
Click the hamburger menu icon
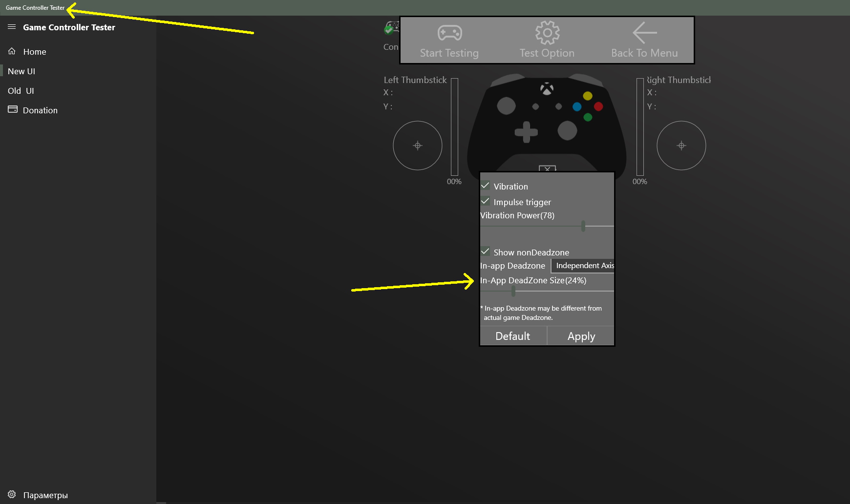tap(12, 27)
